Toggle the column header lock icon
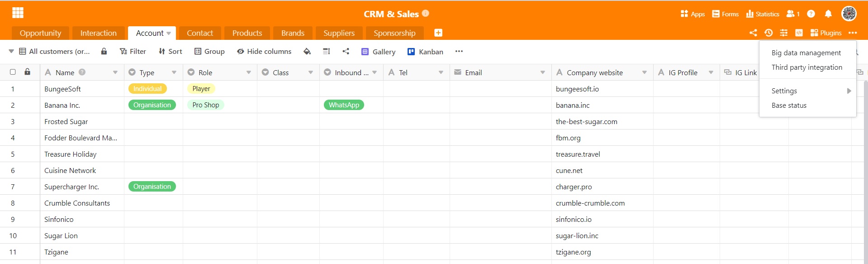The image size is (868, 264). tap(28, 72)
